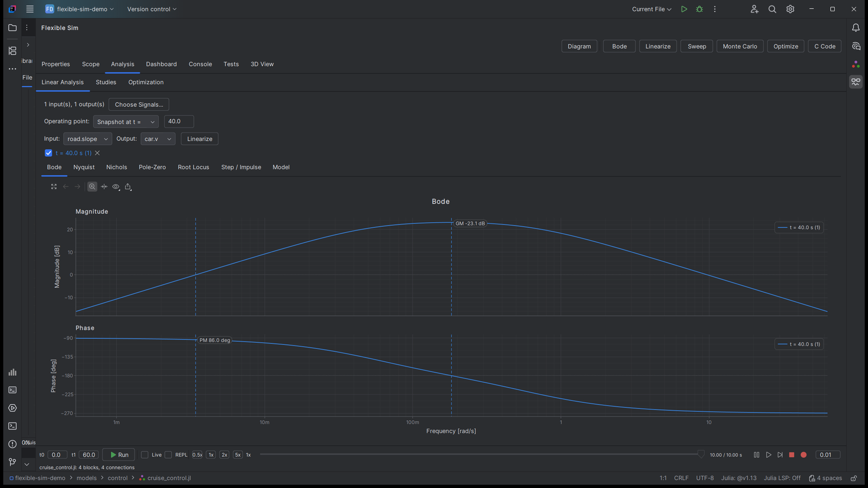Switch to the Pole-Zero tab
This screenshot has height=488, width=868.
click(152, 167)
